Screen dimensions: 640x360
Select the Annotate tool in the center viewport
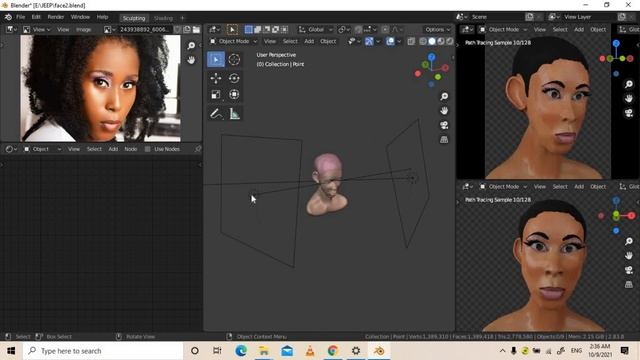[216, 114]
